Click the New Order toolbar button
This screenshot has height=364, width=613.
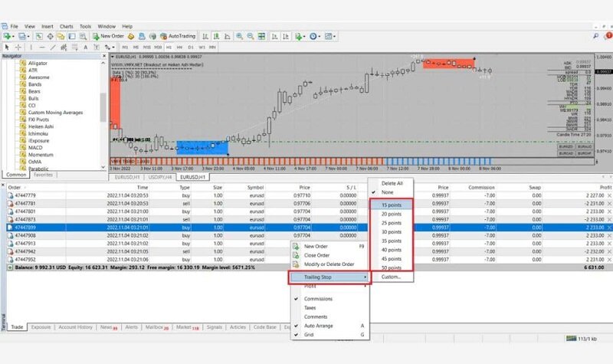tap(108, 36)
